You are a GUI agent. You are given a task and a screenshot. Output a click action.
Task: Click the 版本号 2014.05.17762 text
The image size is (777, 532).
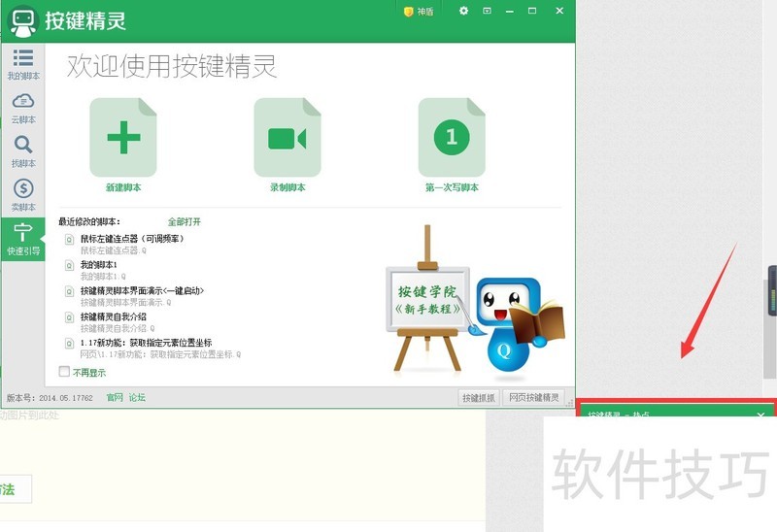(50, 398)
